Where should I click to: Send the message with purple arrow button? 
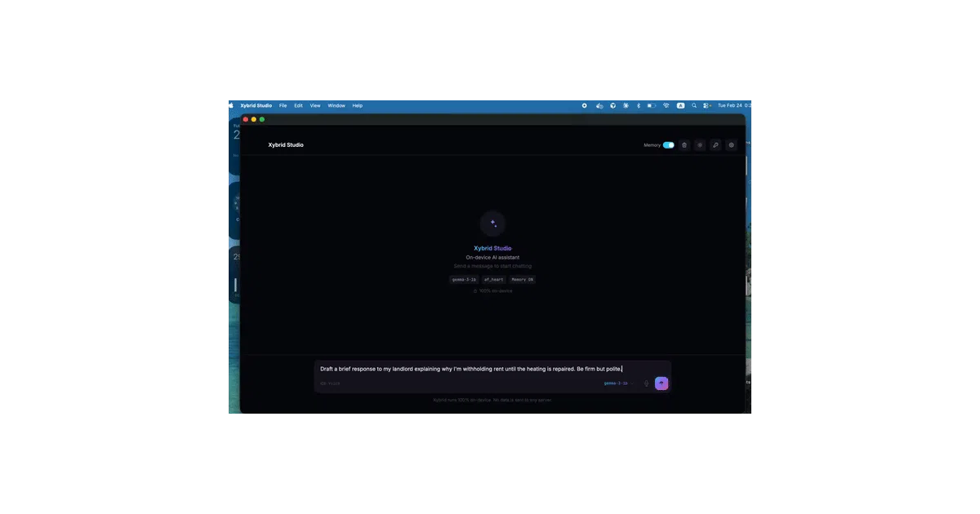(661, 383)
